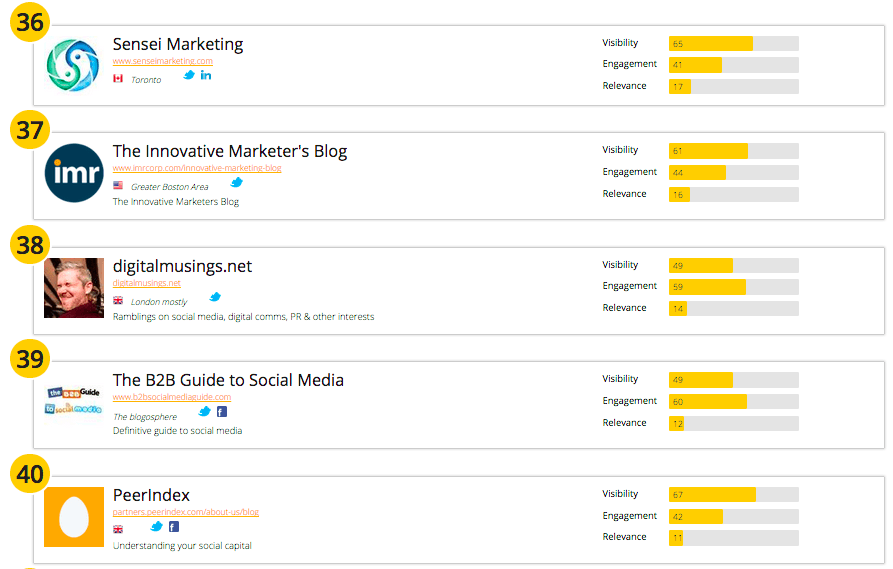Open B2B Guide's Facebook icon
The height and width of the screenshot is (569, 893).
[222, 411]
